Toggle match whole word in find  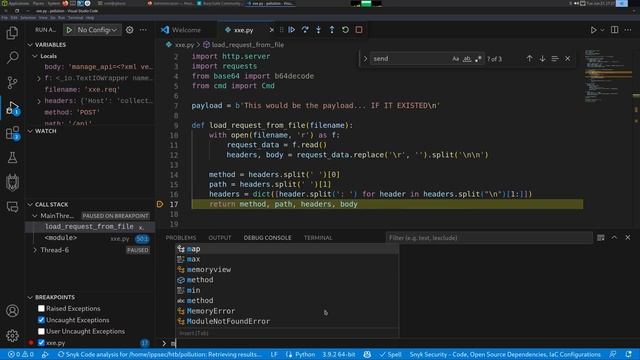pyautogui.click(x=467, y=59)
